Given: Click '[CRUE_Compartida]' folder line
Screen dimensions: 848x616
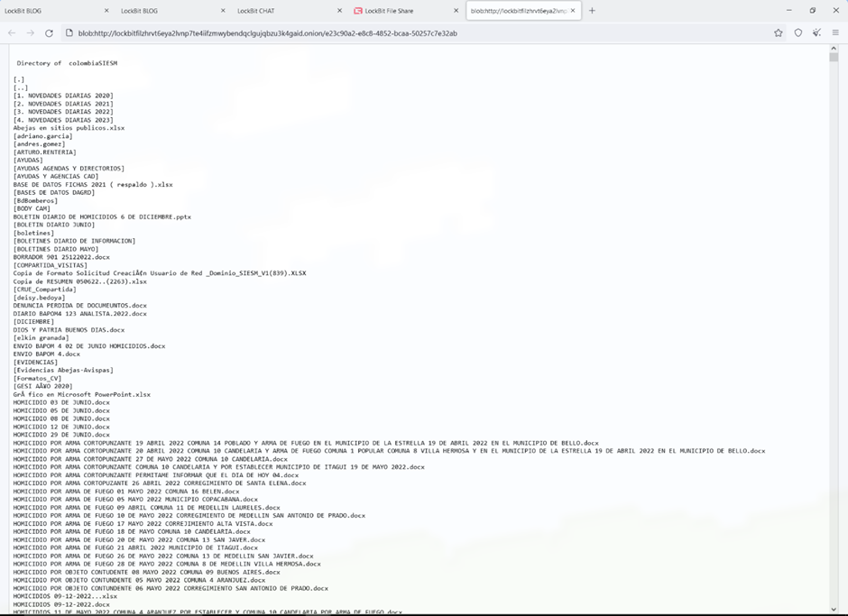Looking at the screenshot, I should point(44,290).
